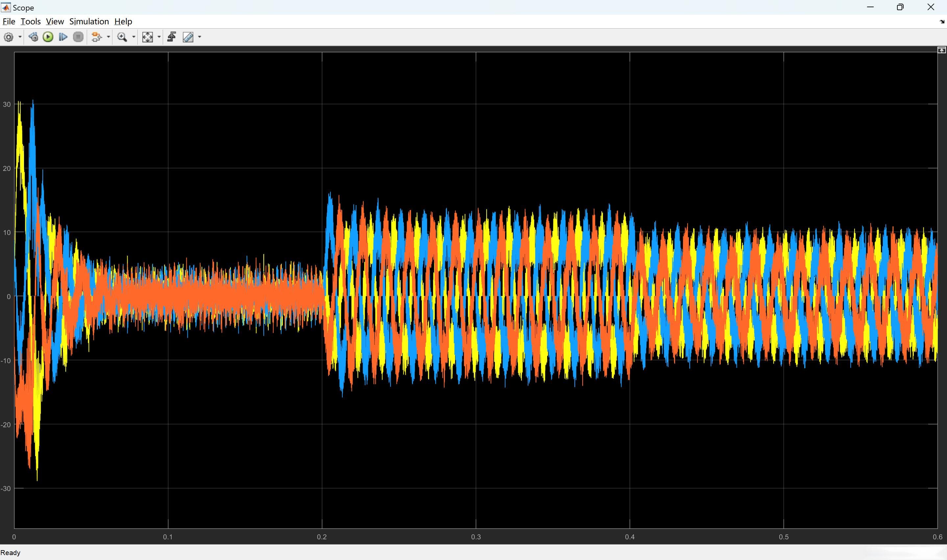The height and width of the screenshot is (560, 947).
Task: Click the y-axis label 30
Action: (7, 105)
